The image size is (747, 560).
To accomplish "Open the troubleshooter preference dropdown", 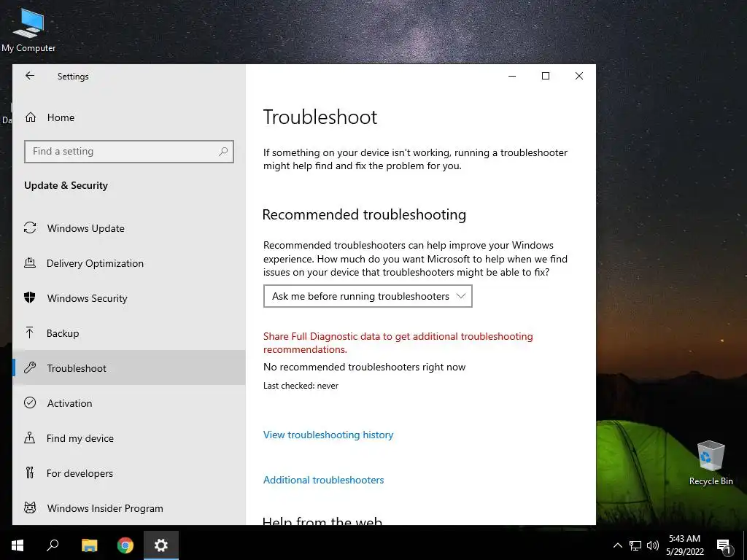I will coord(368,296).
